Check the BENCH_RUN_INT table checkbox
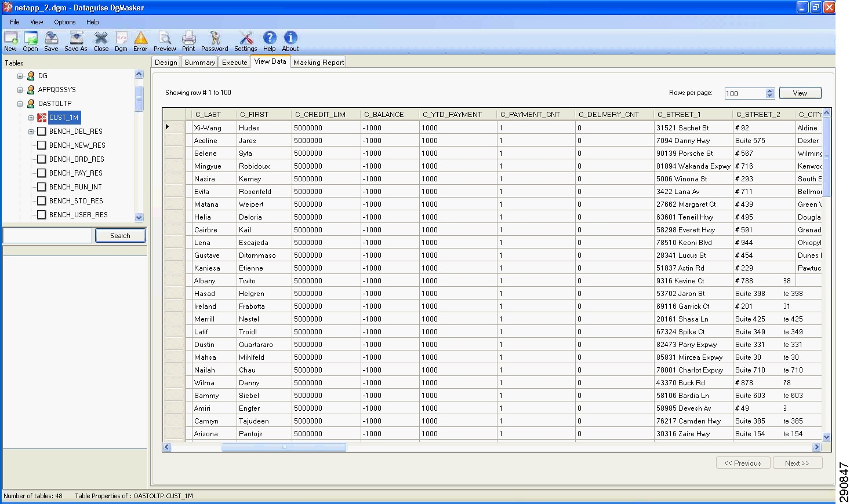This screenshot has width=850, height=504. [42, 187]
